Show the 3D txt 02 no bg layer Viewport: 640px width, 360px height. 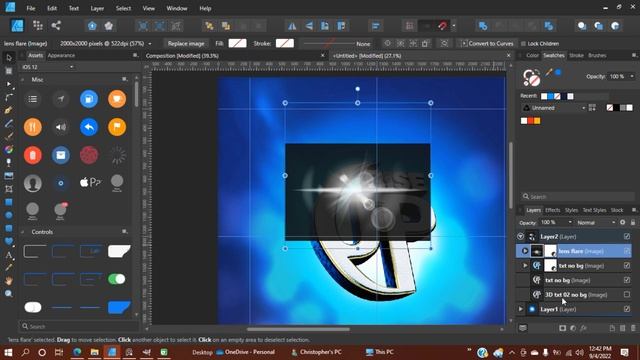pyautogui.click(x=627, y=294)
